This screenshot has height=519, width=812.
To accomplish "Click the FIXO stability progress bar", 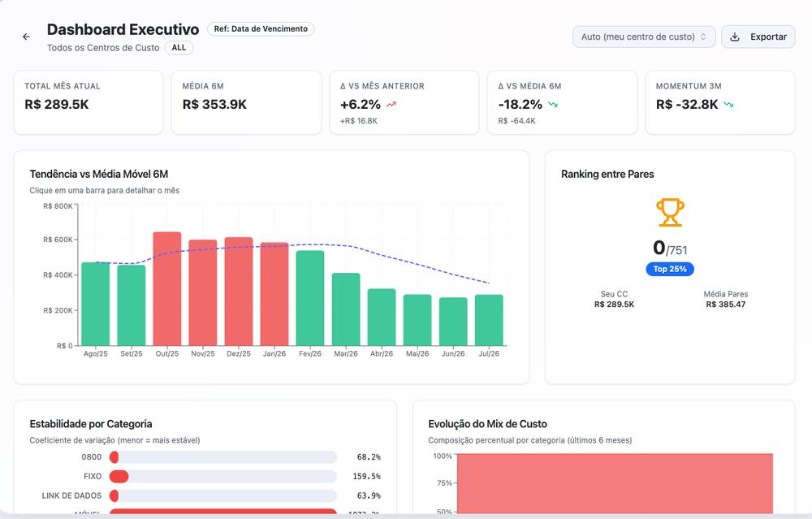I will point(222,476).
